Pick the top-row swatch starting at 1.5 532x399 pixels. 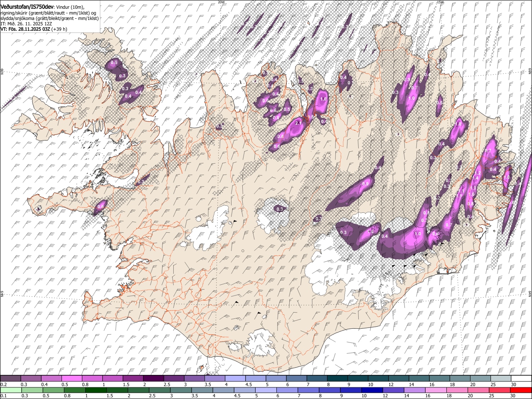click(x=133, y=379)
